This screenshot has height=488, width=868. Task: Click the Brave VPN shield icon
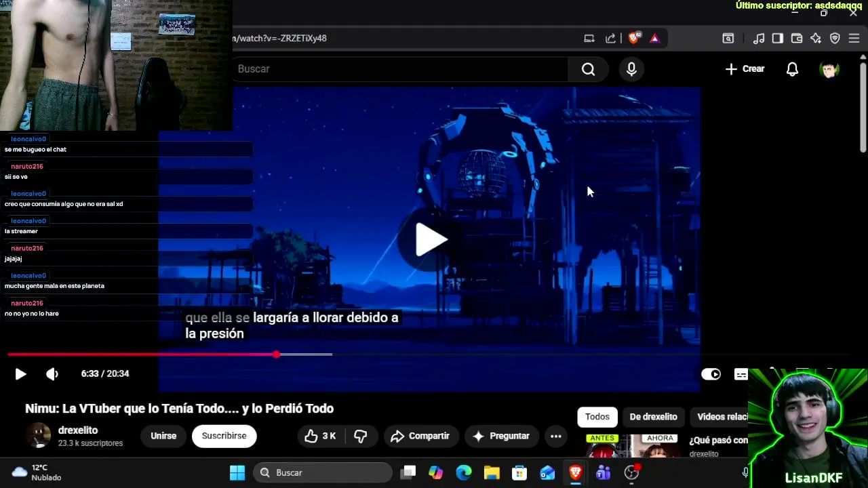pos(835,39)
